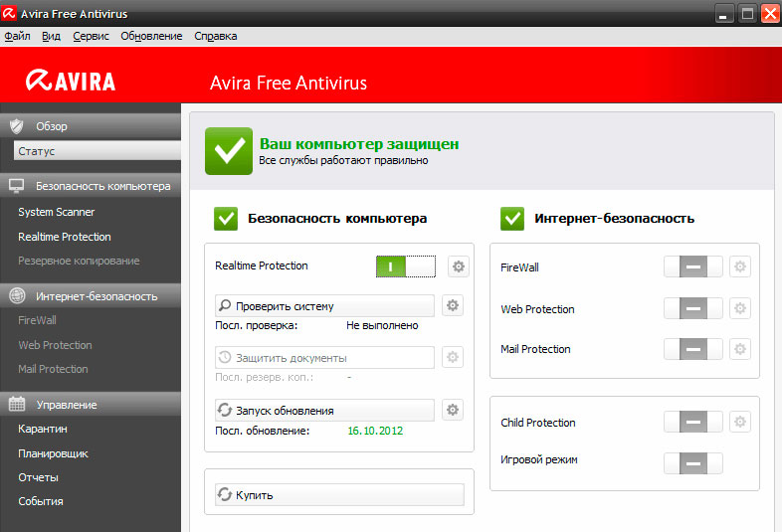The image size is (782, 532).
Task: Open Резервное копирование in sidebar
Action: [79, 261]
